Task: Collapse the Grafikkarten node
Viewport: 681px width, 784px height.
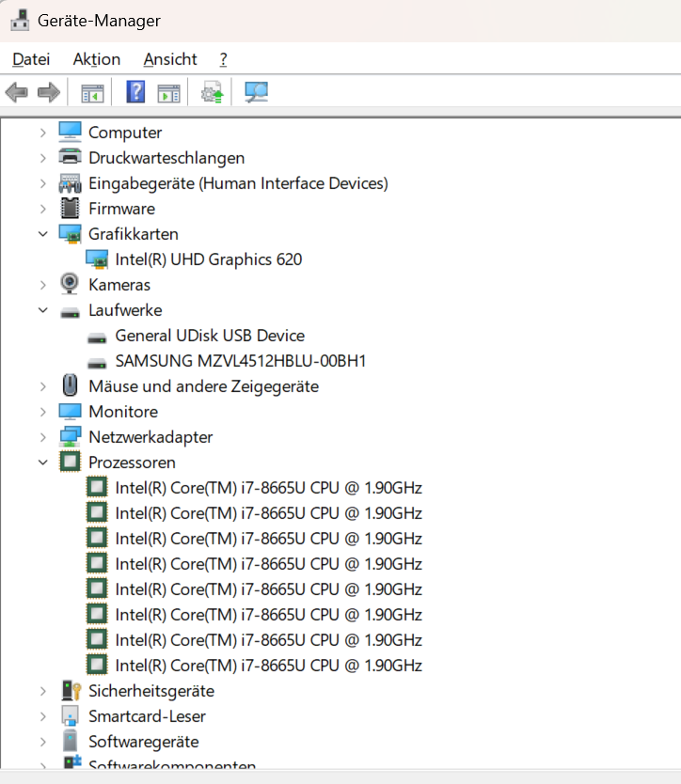Action: (x=43, y=234)
